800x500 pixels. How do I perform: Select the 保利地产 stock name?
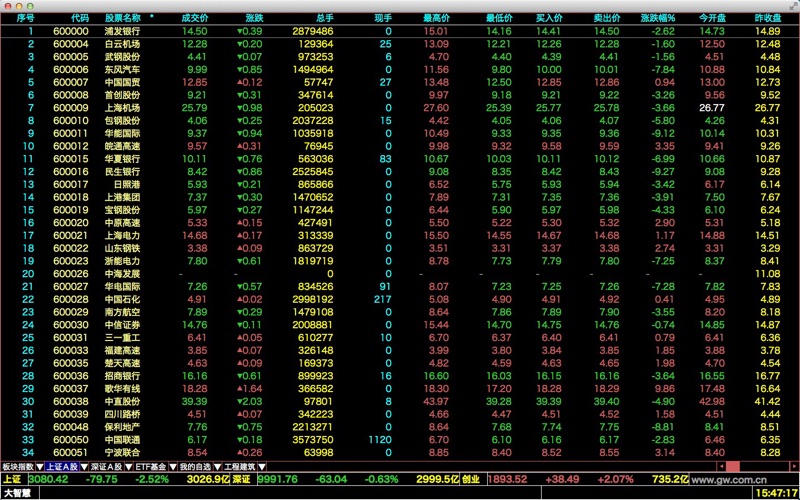pos(122,427)
